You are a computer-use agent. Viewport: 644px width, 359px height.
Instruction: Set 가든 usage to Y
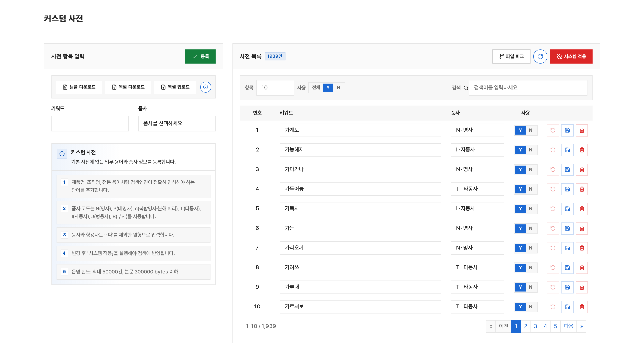520,228
